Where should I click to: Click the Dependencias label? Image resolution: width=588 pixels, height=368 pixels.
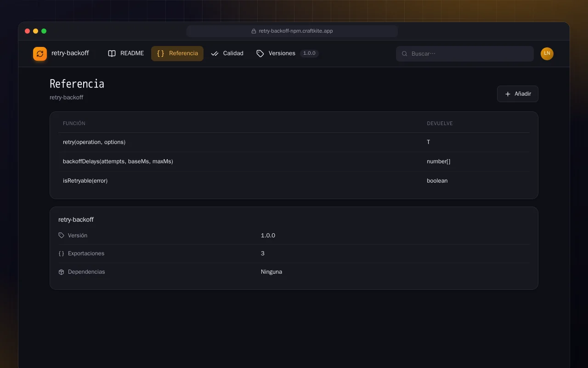point(86,272)
